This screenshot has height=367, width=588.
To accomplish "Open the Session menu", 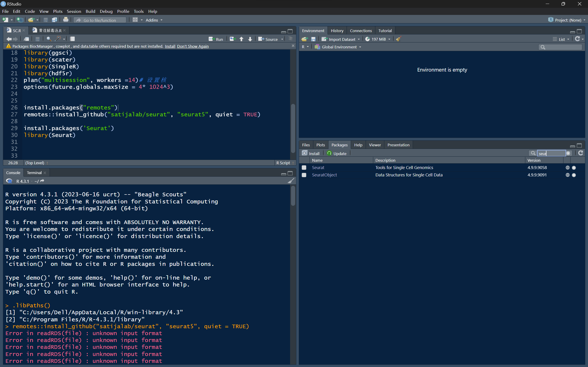I will tap(74, 11).
